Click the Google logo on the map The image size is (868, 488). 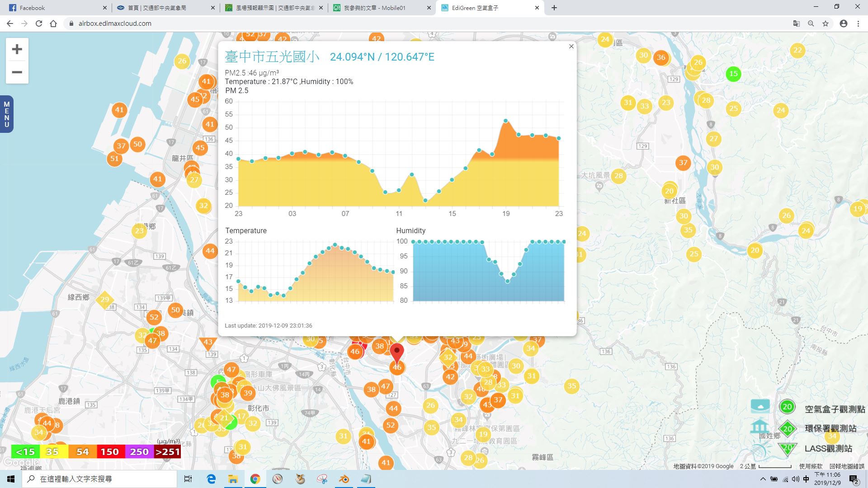point(21,463)
